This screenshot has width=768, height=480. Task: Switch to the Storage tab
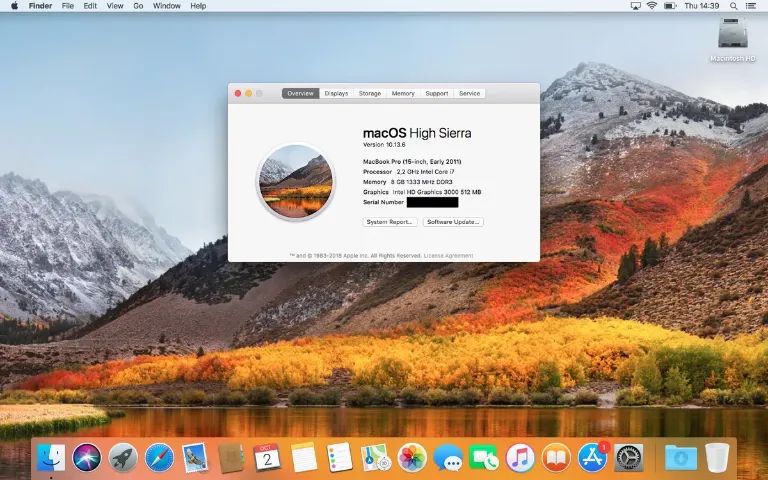pos(370,93)
